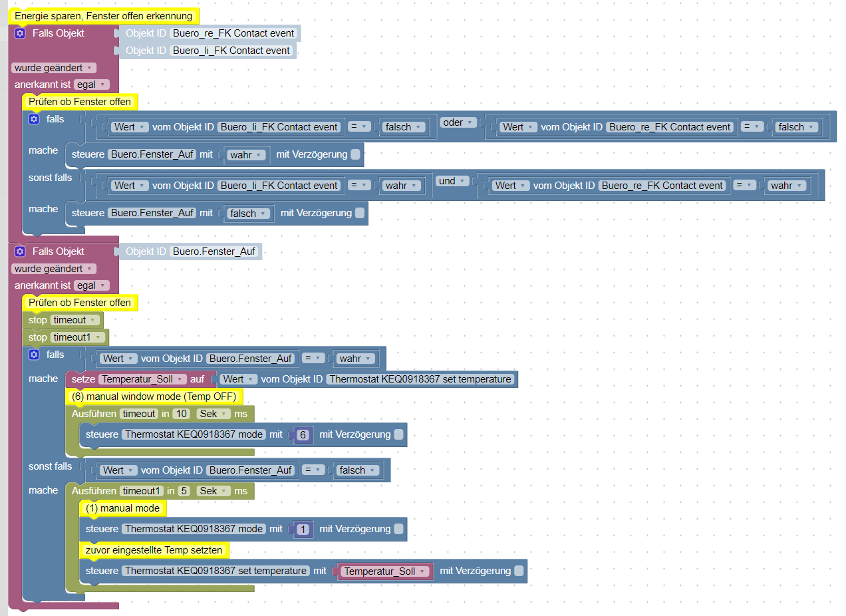The width and height of the screenshot is (846, 616).
Task: Open 'wahr' value dropdown in steuere Buero.Fenster_Auf block
Action: (247, 155)
